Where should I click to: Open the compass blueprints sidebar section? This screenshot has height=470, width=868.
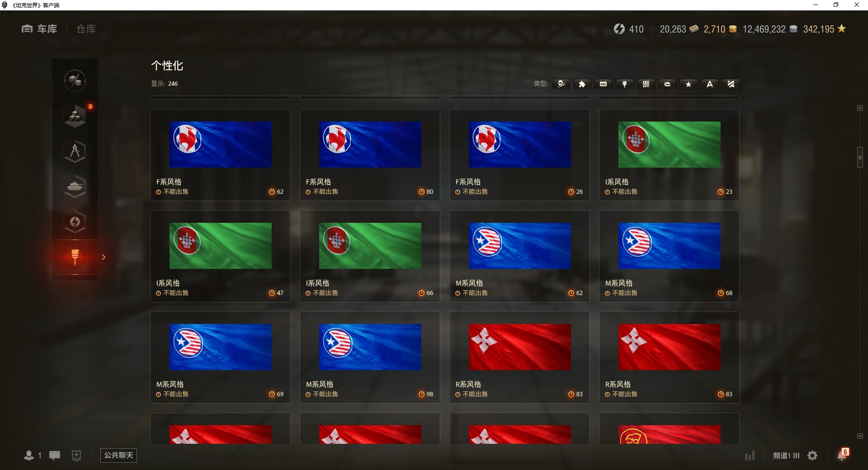point(75,151)
